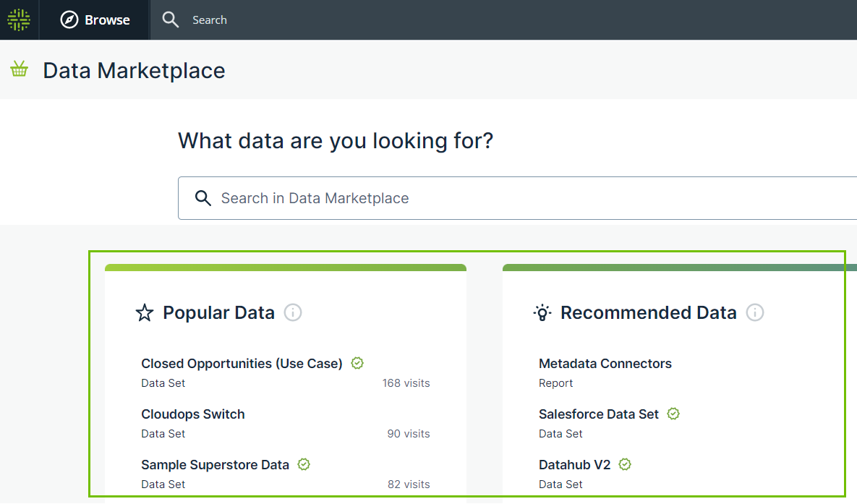Click the Search in Data Marketplace field
This screenshot has height=504, width=857.
[x=506, y=198]
